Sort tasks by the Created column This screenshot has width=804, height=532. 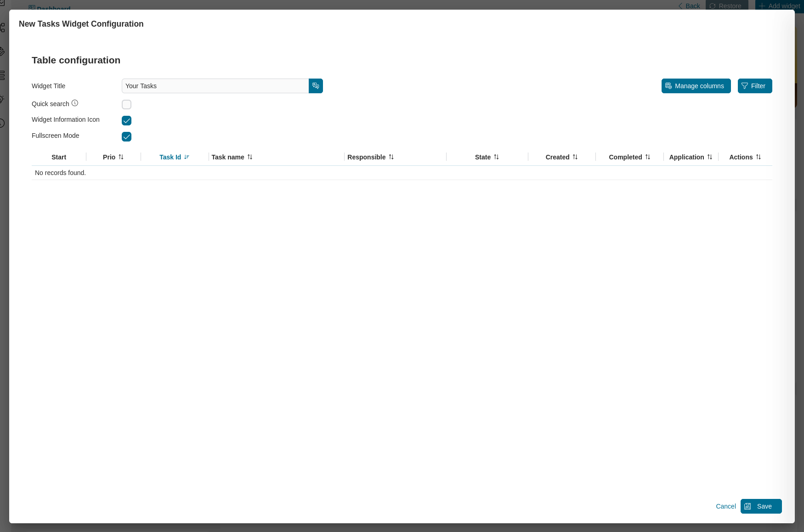pyautogui.click(x=561, y=157)
